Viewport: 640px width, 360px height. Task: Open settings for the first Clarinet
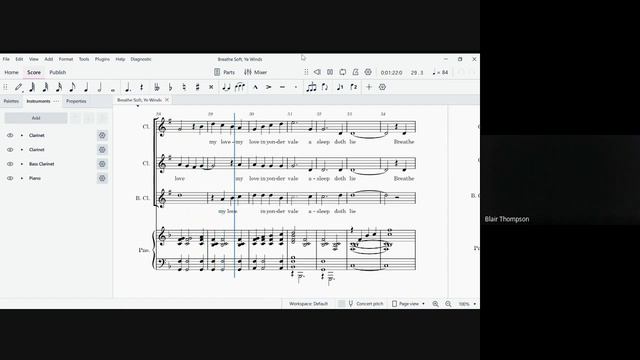[x=102, y=135]
